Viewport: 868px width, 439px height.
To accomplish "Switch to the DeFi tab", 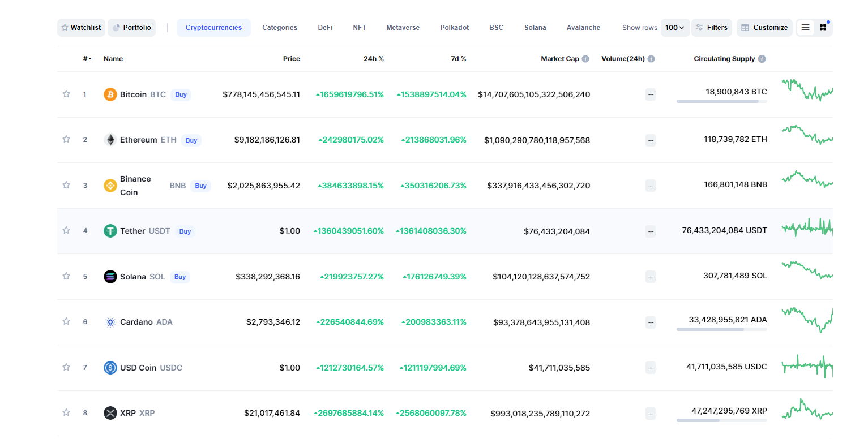I will (325, 27).
